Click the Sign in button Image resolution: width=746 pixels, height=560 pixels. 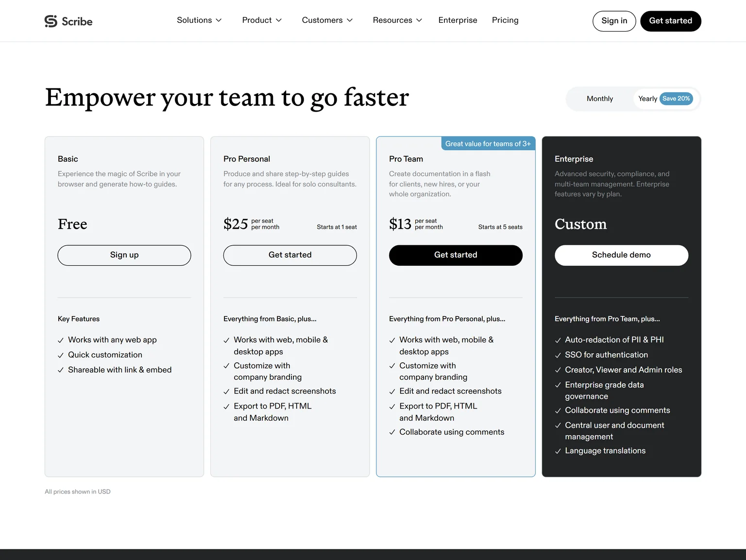point(614,21)
